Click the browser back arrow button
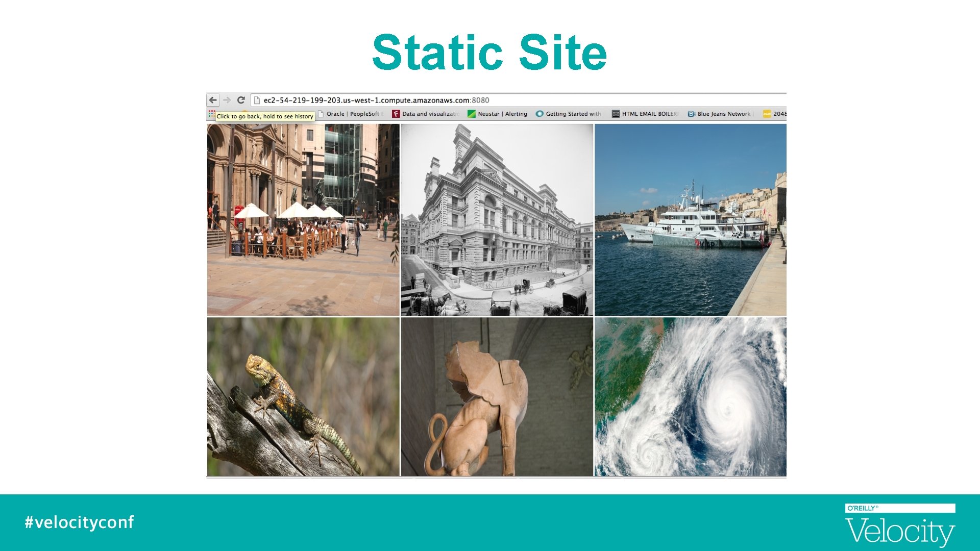The image size is (980, 551). [213, 100]
